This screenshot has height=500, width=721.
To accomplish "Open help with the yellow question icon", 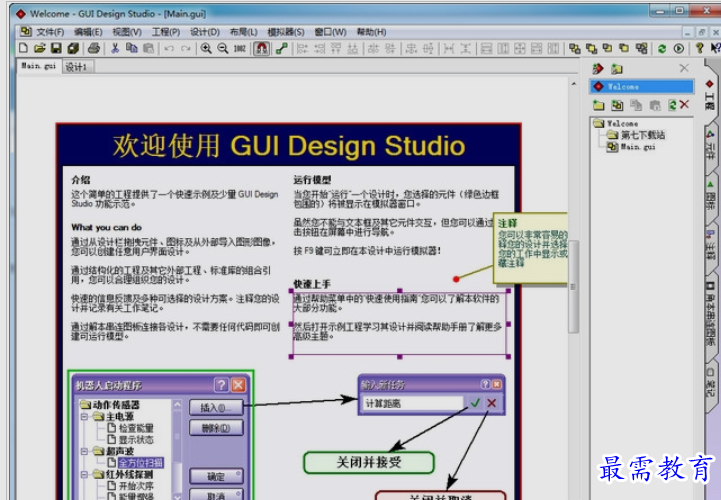I will (699, 48).
